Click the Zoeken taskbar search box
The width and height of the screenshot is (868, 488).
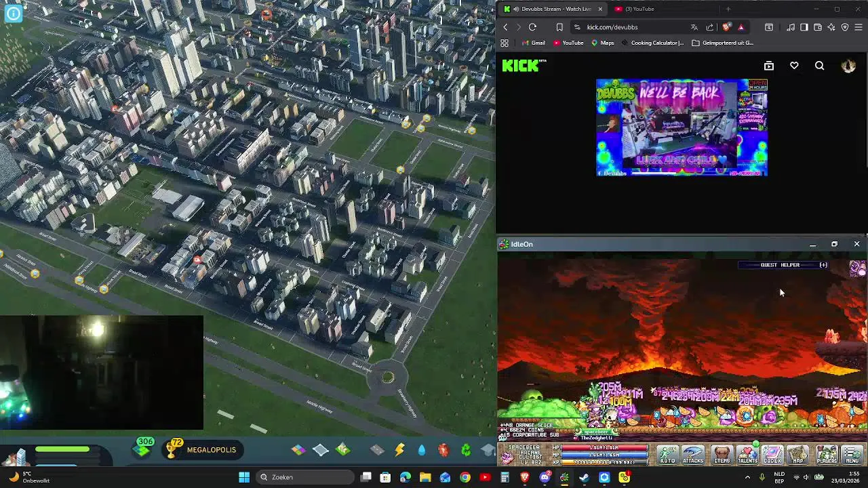coord(305,477)
